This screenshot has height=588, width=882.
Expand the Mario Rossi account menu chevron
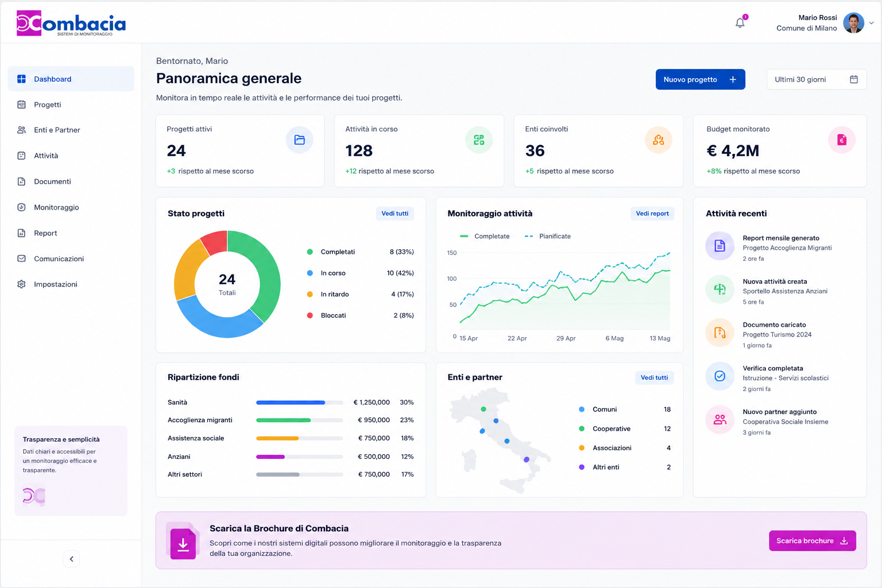pos(871,24)
